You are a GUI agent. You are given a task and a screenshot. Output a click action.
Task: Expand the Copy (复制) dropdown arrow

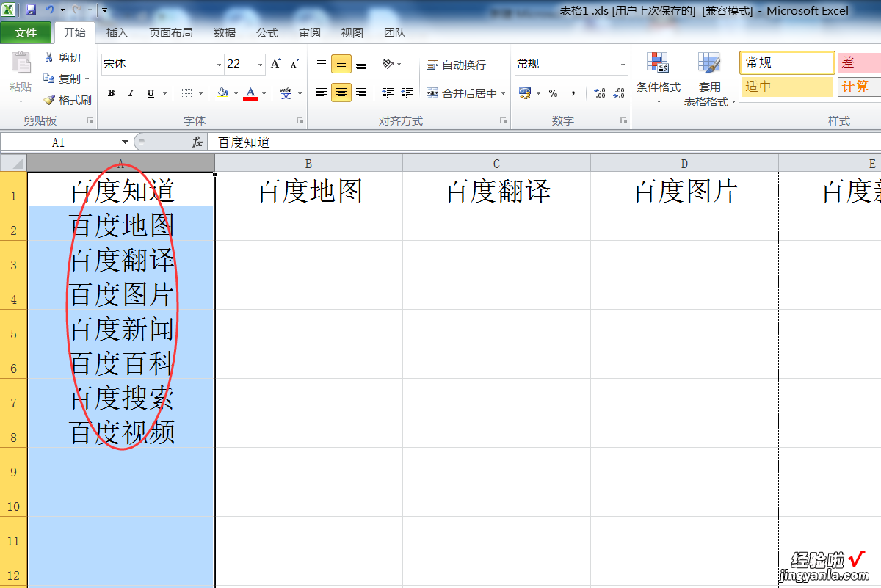point(87,79)
